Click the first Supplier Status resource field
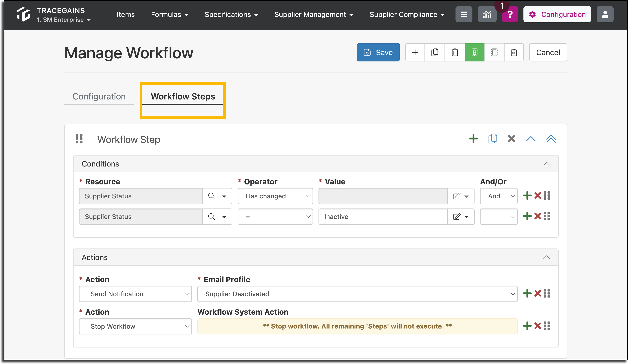Viewport: 628px width, 364px height. (x=141, y=196)
